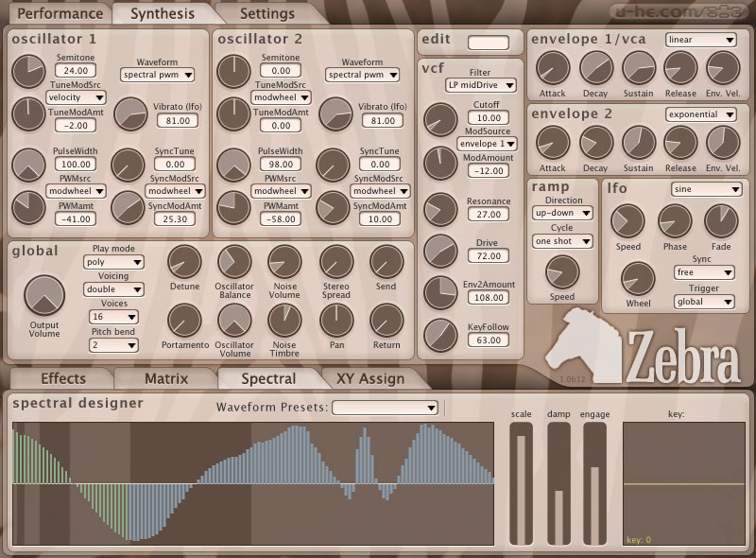The width and height of the screenshot is (756, 558).
Task: Open lfo Sync free dropdown
Action: [x=704, y=272]
